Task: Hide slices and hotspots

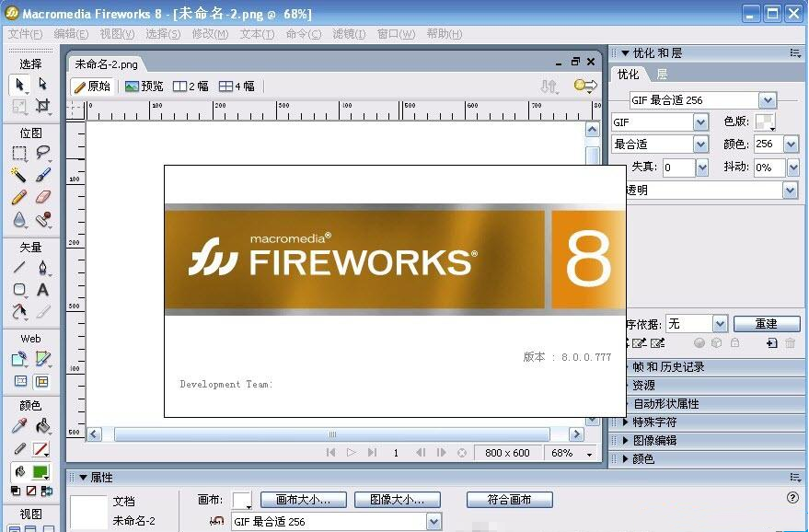Action: click(20, 381)
